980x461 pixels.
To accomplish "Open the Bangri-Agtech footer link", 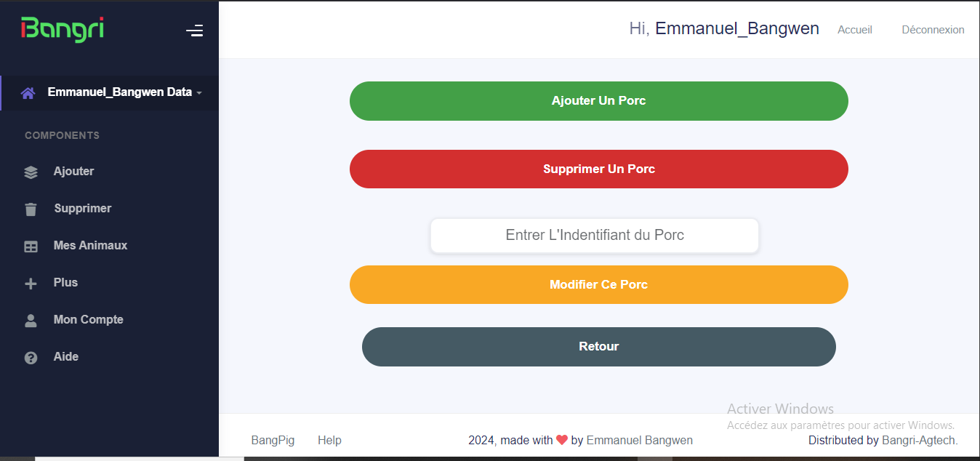I will [919, 441].
